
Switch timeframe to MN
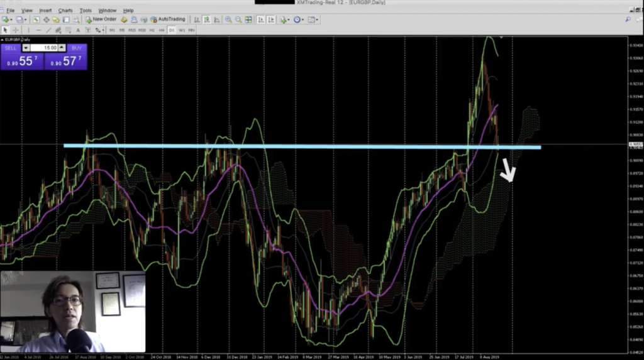click(191, 30)
